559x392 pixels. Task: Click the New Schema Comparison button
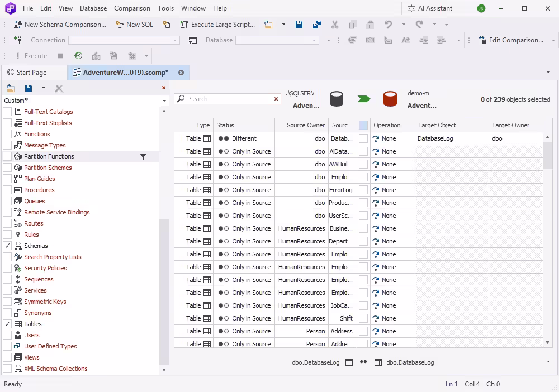[x=60, y=25]
